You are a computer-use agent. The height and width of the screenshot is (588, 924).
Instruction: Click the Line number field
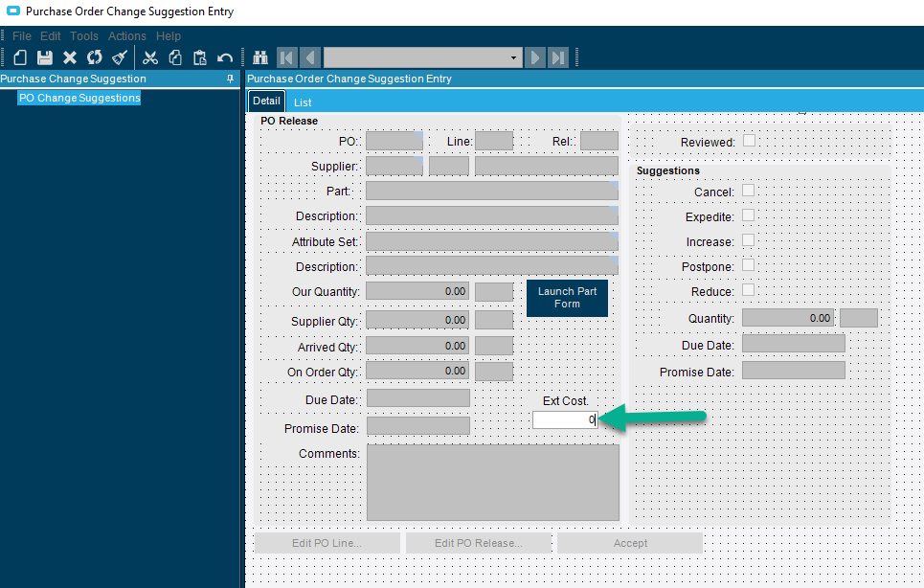(x=494, y=142)
